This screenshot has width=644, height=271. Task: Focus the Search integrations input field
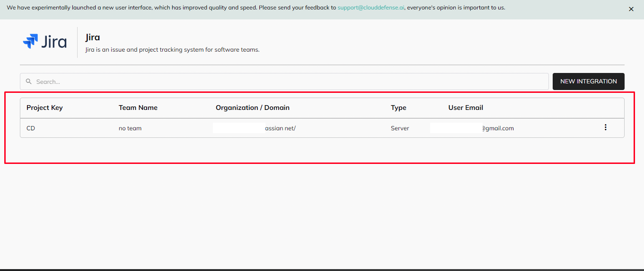click(x=284, y=81)
